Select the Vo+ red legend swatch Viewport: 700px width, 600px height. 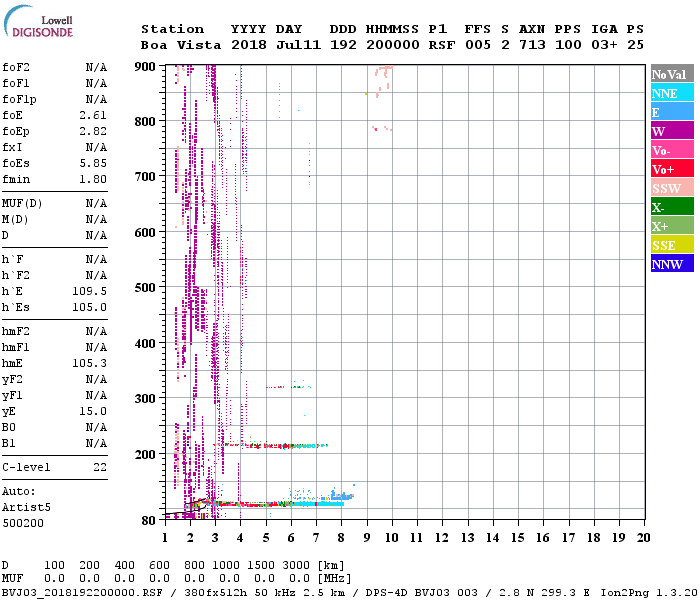(x=672, y=169)
